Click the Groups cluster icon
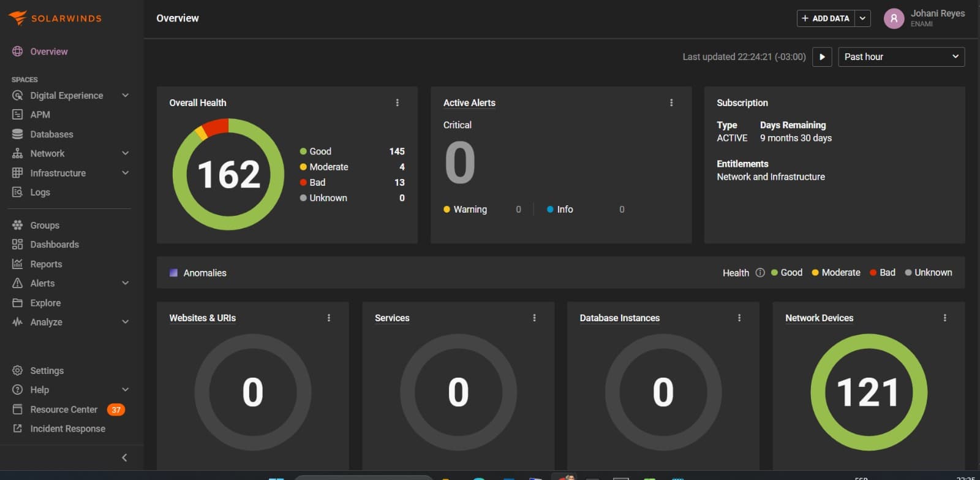 click(17, 225)
